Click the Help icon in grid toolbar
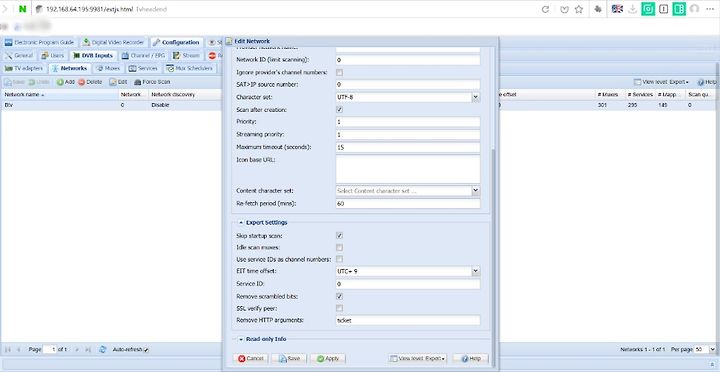 (701, 82)
